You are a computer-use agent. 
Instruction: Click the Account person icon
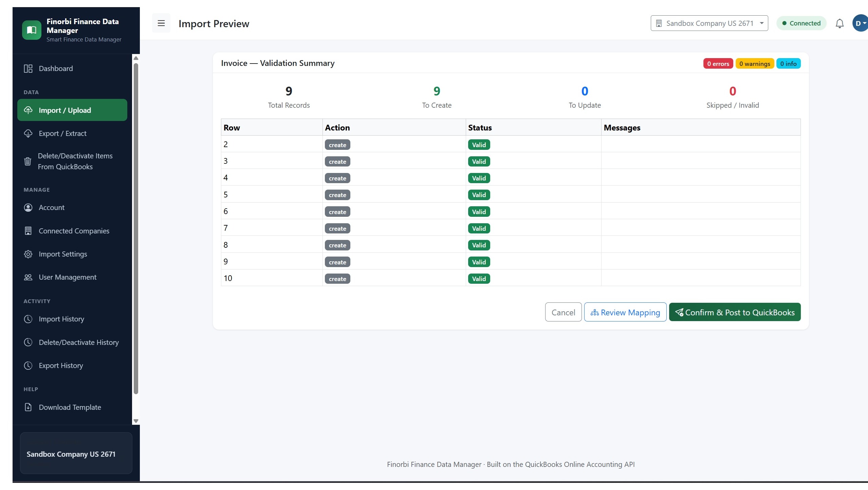[x=28, y=208]
